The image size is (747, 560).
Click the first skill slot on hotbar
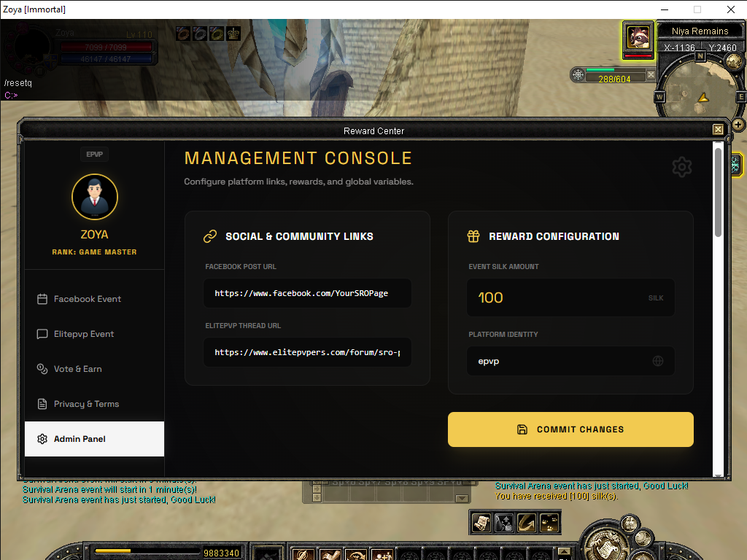coord(303,554)
